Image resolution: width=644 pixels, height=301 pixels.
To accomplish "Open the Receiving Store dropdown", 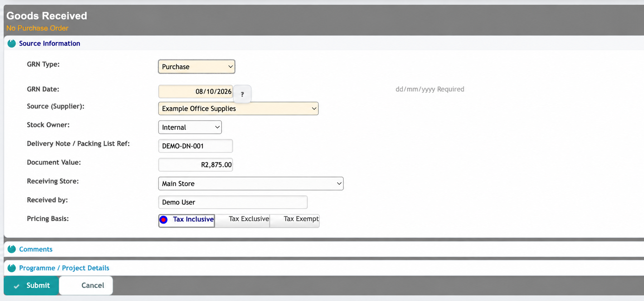I will pos(251,183).
